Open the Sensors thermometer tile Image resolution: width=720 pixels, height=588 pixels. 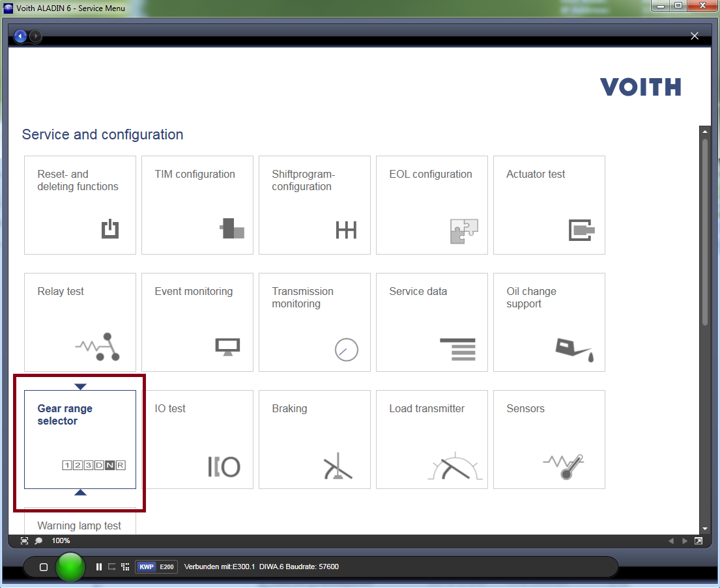(x=549, y=440)
